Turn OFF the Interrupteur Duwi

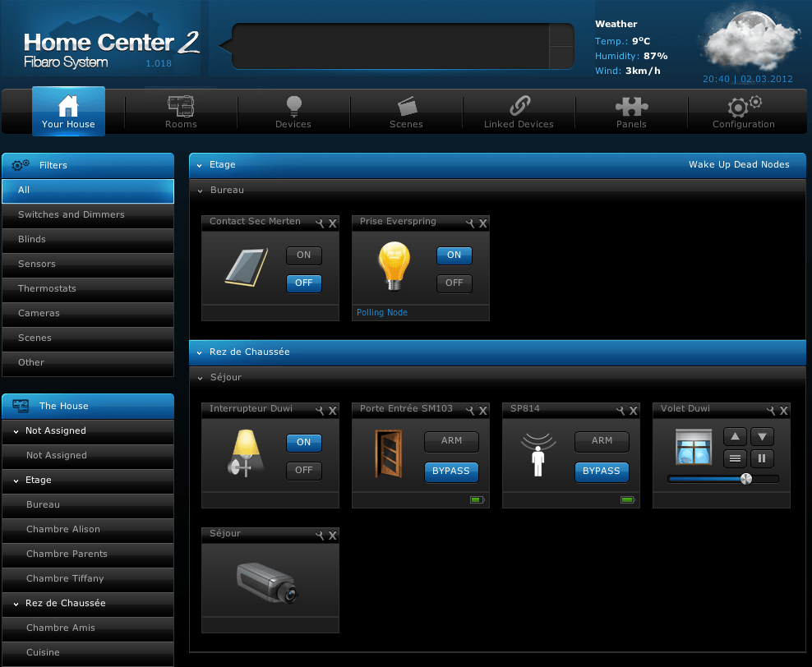[x=304, y=471]
